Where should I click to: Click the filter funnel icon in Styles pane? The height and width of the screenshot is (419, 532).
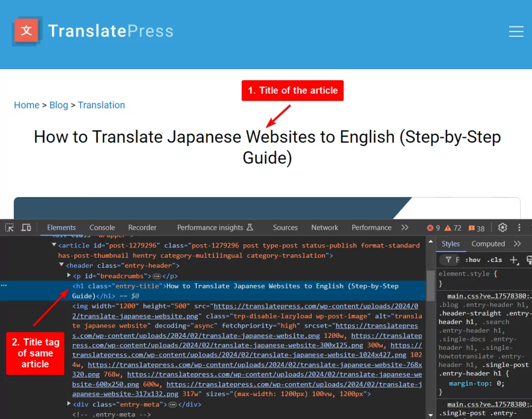coord(448,260)
